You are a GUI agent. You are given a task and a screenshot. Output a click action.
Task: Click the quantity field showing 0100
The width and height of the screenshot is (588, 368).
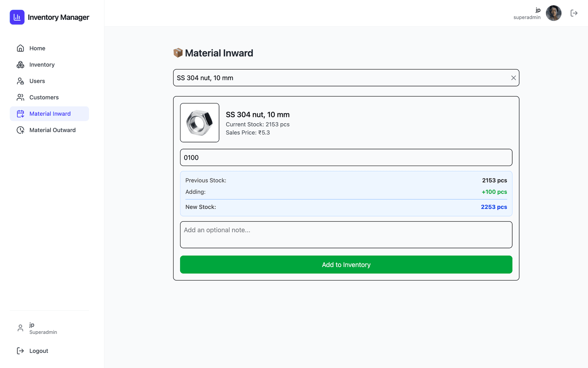pyautogui.click(x=346, y=158)
